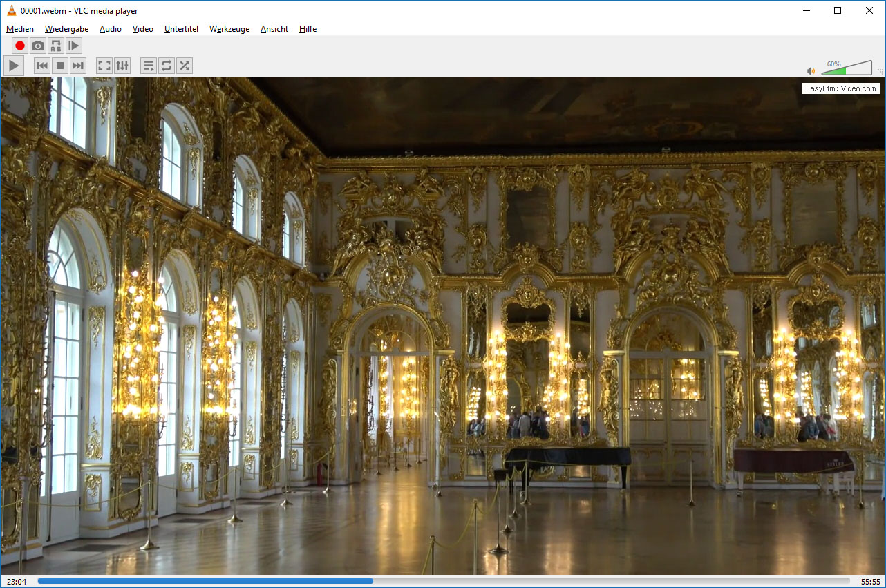
Task: Click the 55:55 total time label
Action: click(870, 582)
